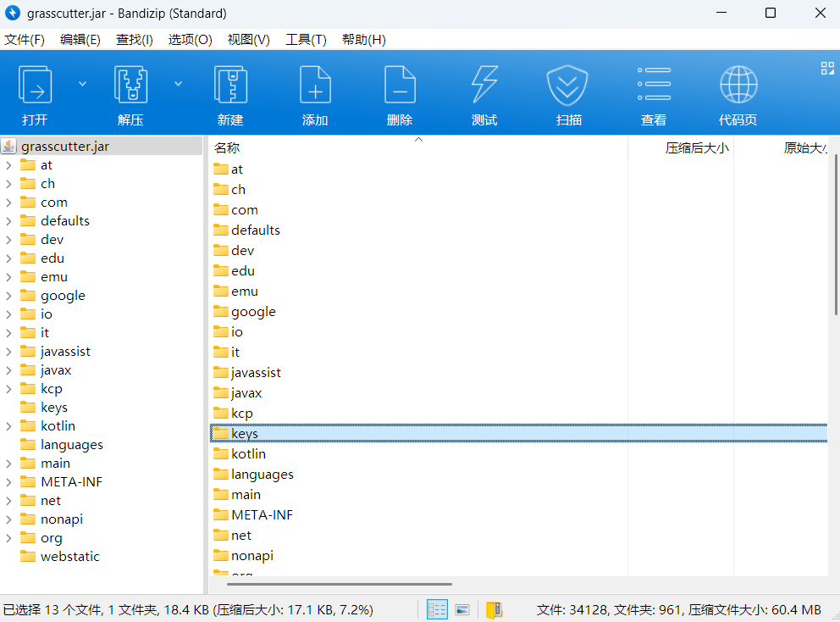Open the dropdown arrow next to 打开
The width and height of the screenshot is (840, 622).
coord(82,84)
